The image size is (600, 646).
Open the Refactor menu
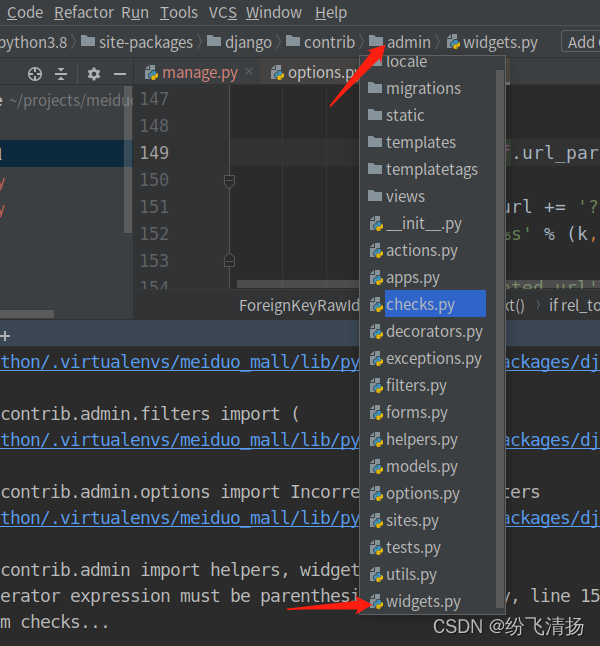(84, 13)
